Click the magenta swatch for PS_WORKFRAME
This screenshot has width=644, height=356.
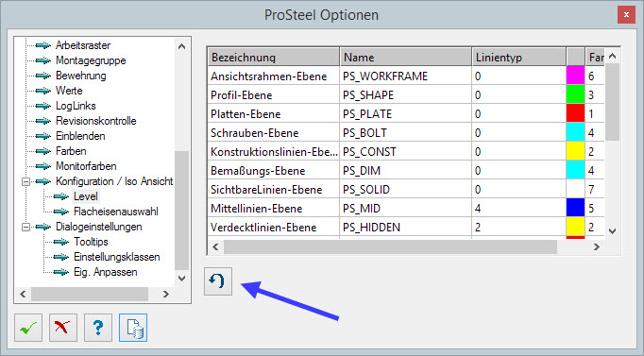[575, 76]
